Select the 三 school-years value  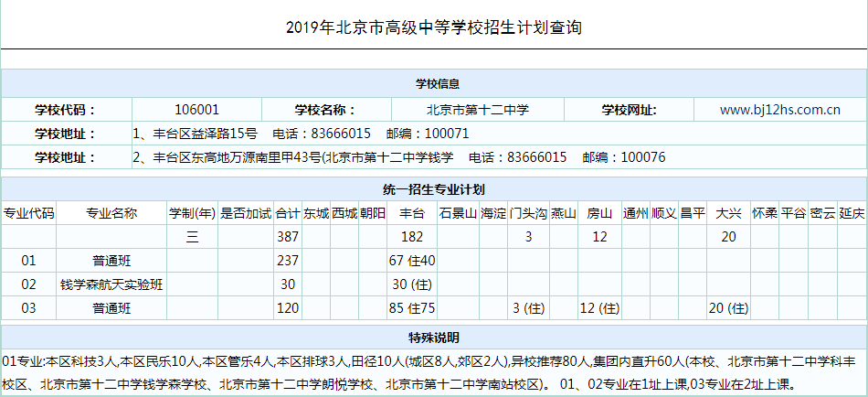click(x=192, y=237)
